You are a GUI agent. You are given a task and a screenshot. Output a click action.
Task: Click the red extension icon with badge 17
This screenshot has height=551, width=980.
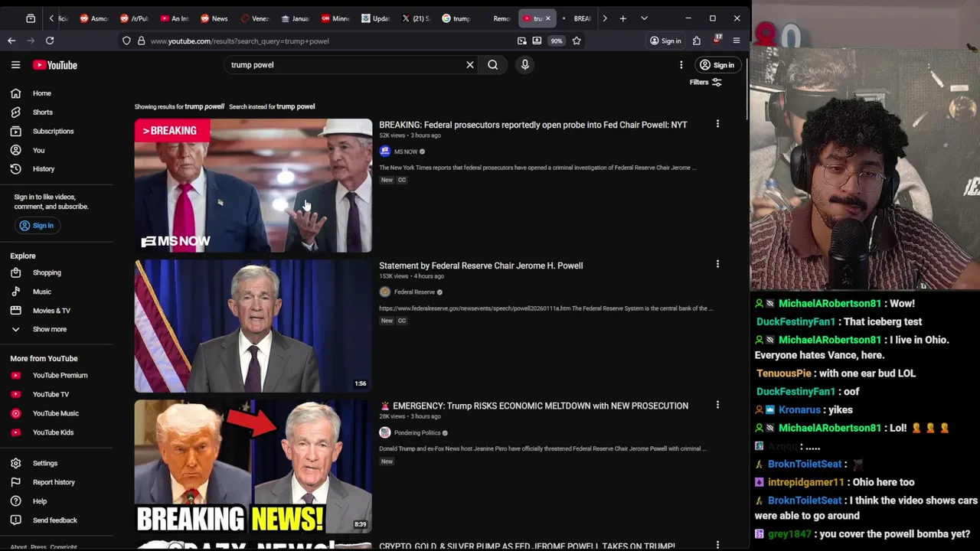tap(717, 39)
